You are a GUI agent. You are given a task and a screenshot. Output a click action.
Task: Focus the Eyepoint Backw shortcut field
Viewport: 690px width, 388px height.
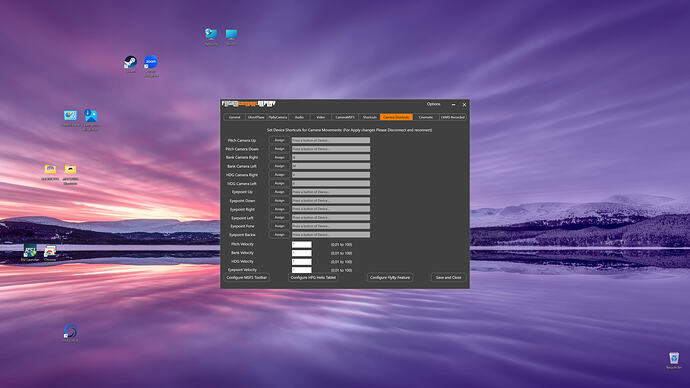[x=330, y=234]
